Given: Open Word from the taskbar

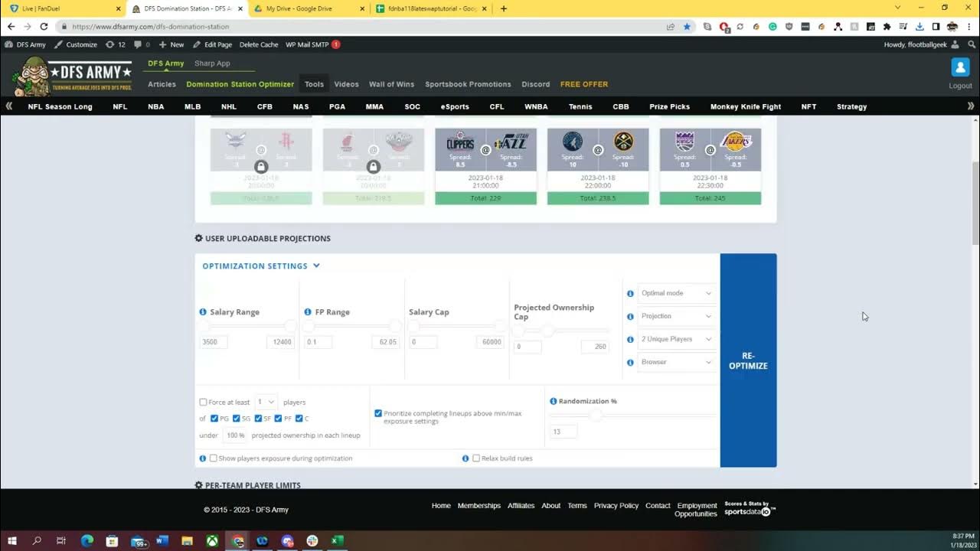Looking at the screenshot, I should pos(162,541).
